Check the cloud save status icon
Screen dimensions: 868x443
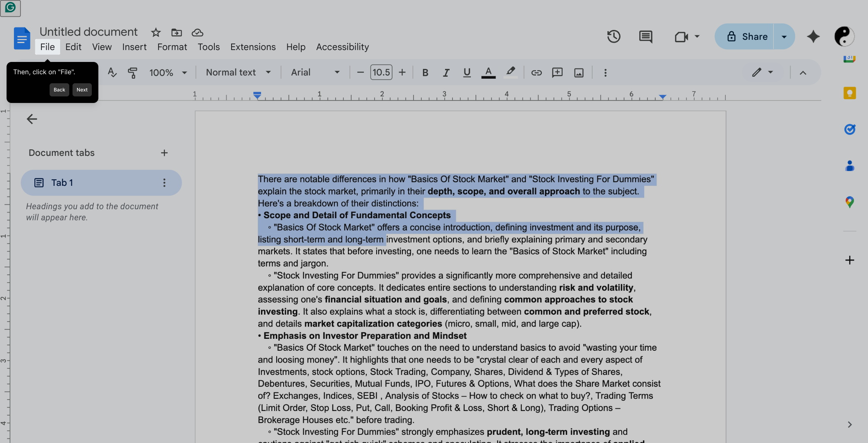pos(198,32)
